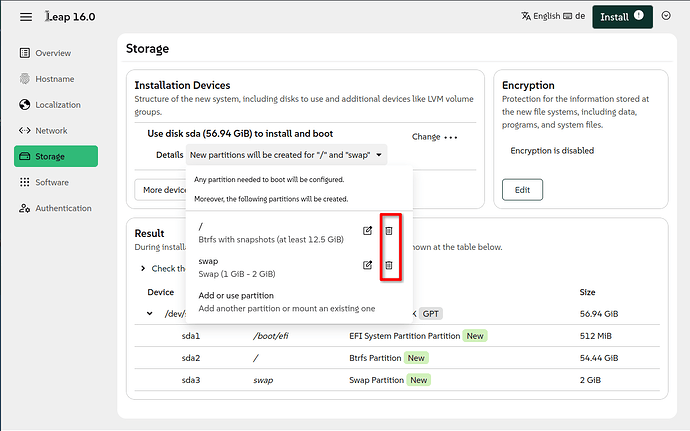Click the sda1 device cell

(191, 336)
